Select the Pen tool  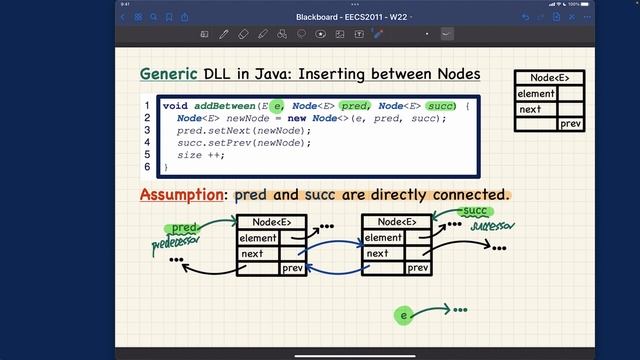[x=224, y=34]
